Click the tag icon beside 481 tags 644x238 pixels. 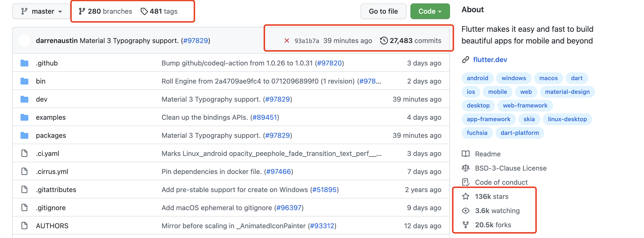tap(144, 11)
